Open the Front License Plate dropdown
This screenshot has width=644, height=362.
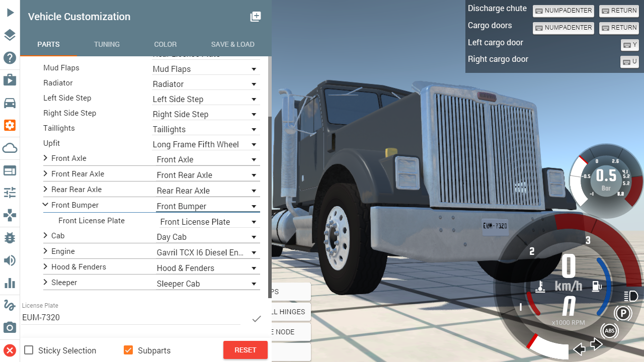tap(210, 222)
